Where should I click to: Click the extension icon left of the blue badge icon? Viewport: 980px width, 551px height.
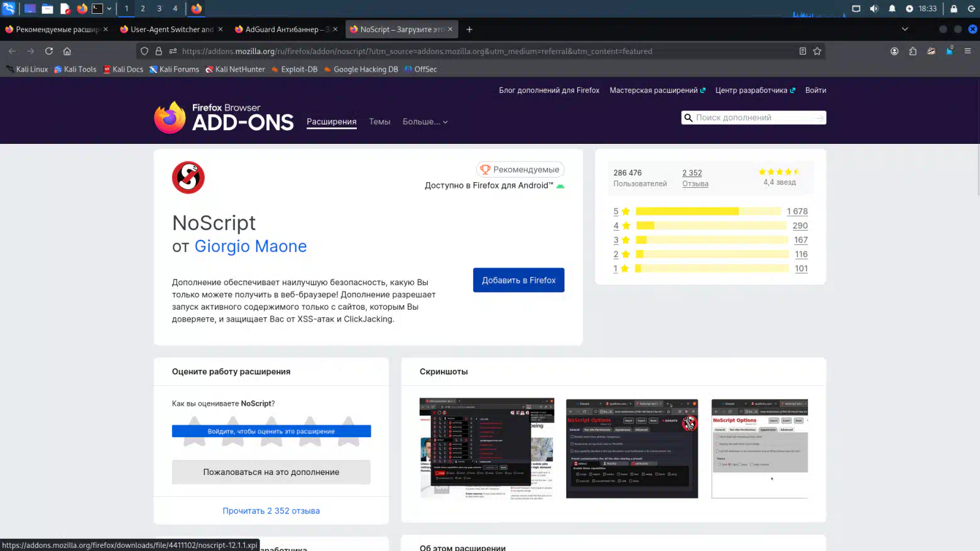tap(931, 51)
